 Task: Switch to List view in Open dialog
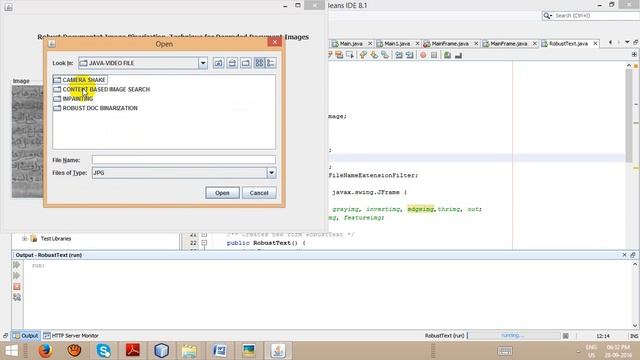tap(260, 63)
